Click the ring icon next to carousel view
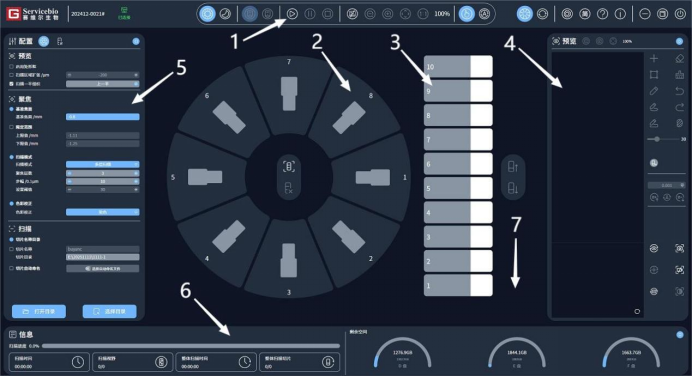 point(542,14)
